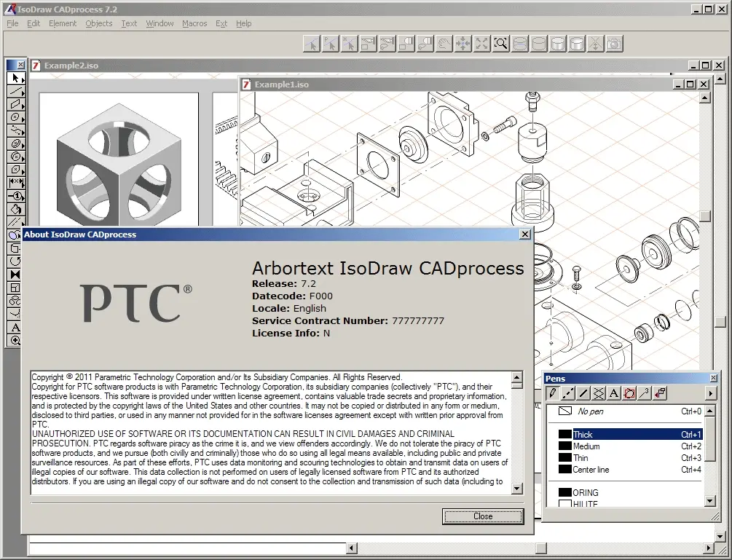Screen dimensions: 732x560
Task: Open the Help menu
Action: [244, 23]
